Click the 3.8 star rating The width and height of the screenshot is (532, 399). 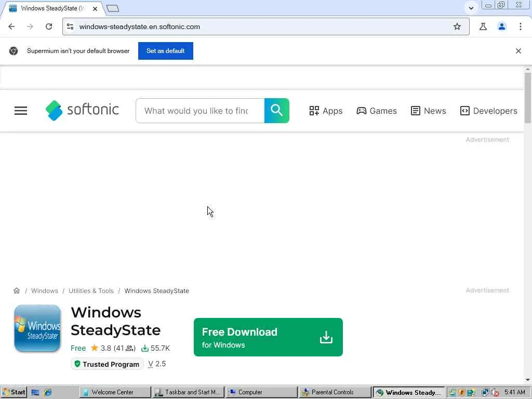(x=113, y=348)
